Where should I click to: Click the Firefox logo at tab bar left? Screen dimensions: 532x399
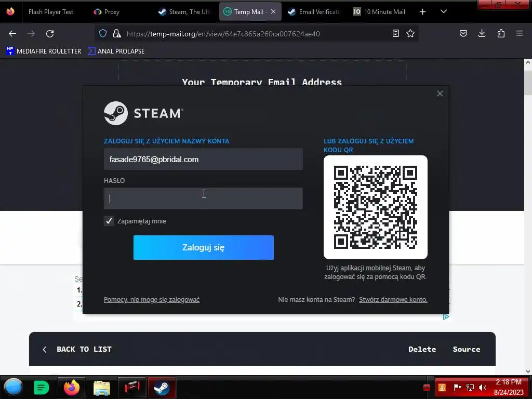[10, 11]
